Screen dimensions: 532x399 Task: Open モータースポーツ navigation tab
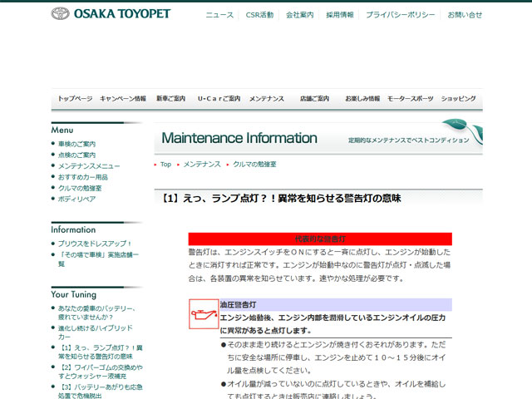coord(411,99)
